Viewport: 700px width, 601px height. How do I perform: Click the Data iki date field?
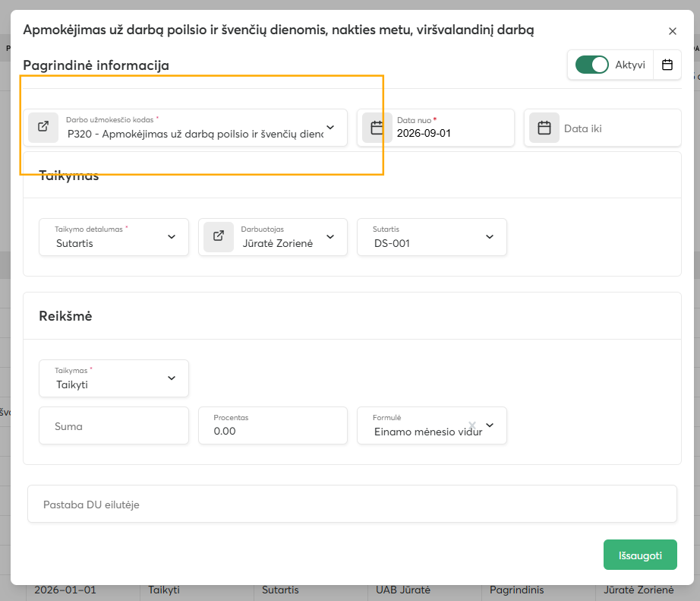[603, 128]
